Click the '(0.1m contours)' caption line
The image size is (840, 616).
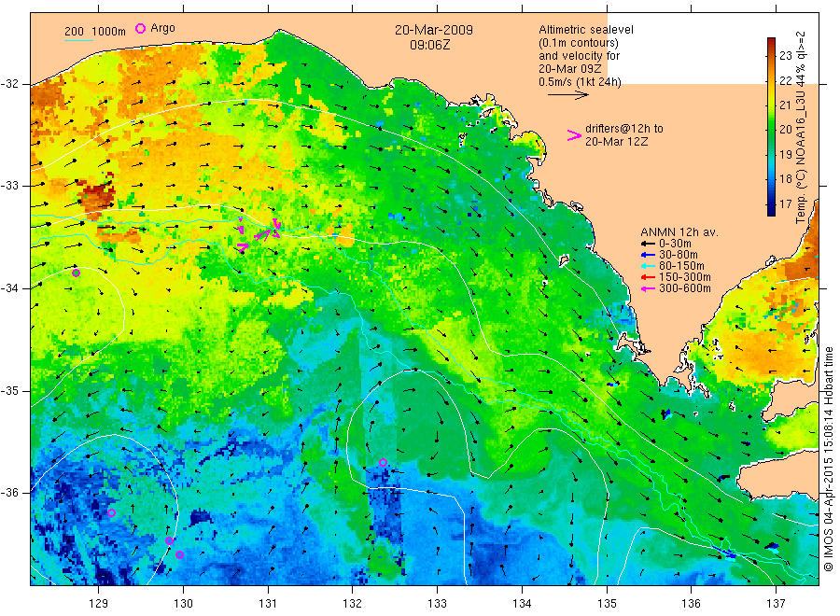[579, 43]
